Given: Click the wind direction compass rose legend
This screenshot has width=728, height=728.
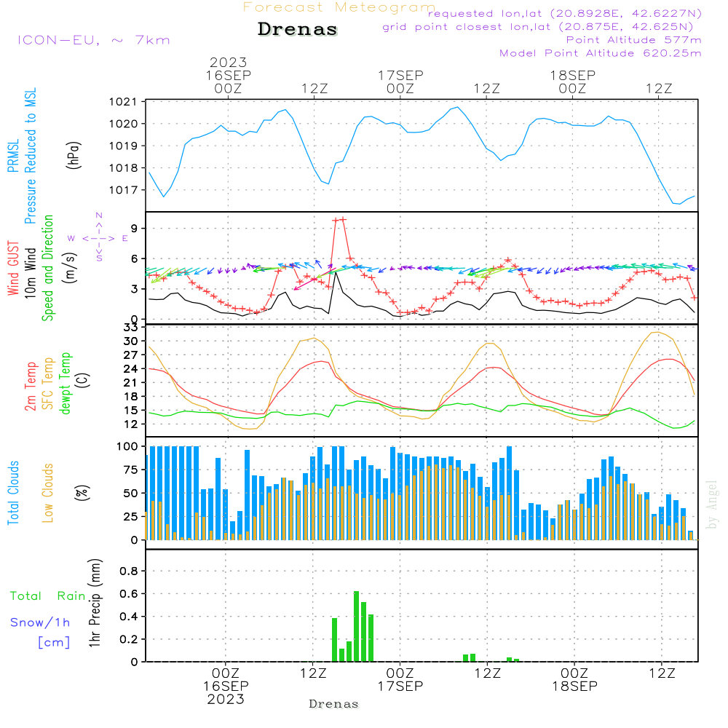Looking at the screenshot, I should click(98, 237).
